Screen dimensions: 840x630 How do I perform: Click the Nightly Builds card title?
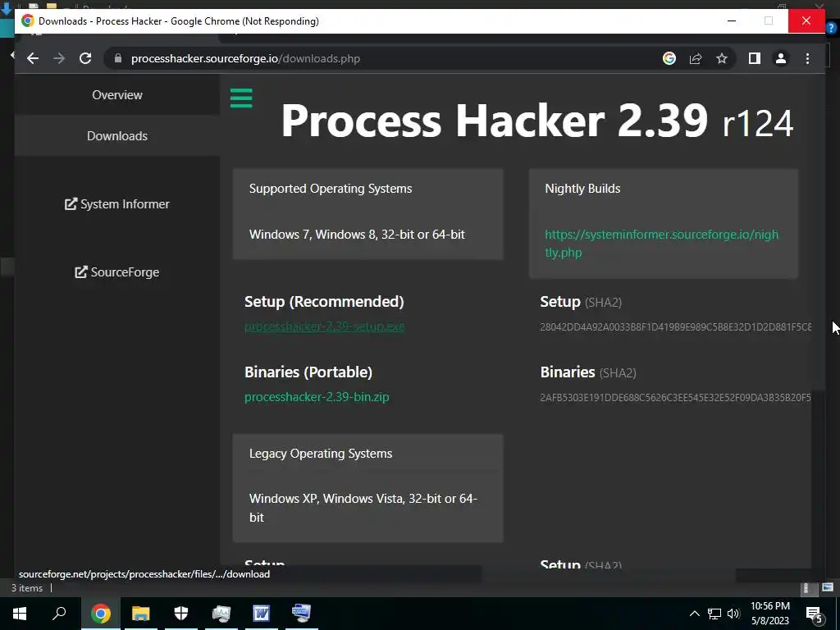point(582,189)
